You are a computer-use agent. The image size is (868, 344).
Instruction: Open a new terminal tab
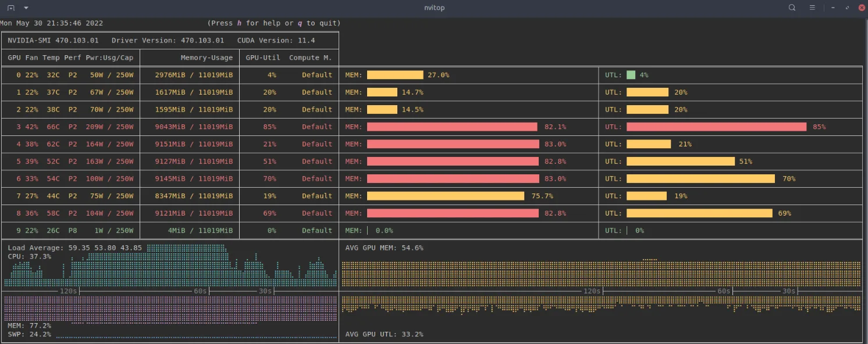coord(11,8)
